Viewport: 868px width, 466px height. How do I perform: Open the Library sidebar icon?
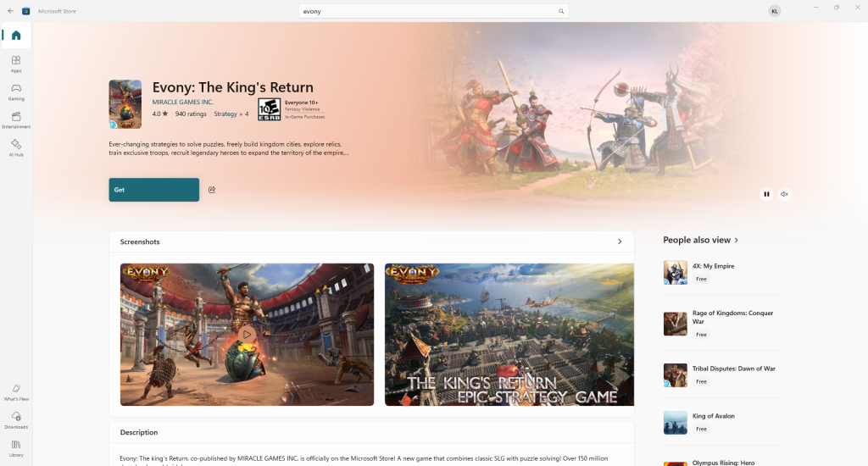pyautogui.click(x=16, y=448)
